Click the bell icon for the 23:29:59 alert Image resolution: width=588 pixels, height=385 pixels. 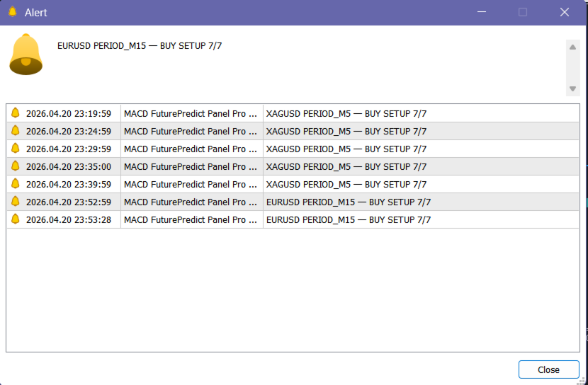[x=16, y=149]
